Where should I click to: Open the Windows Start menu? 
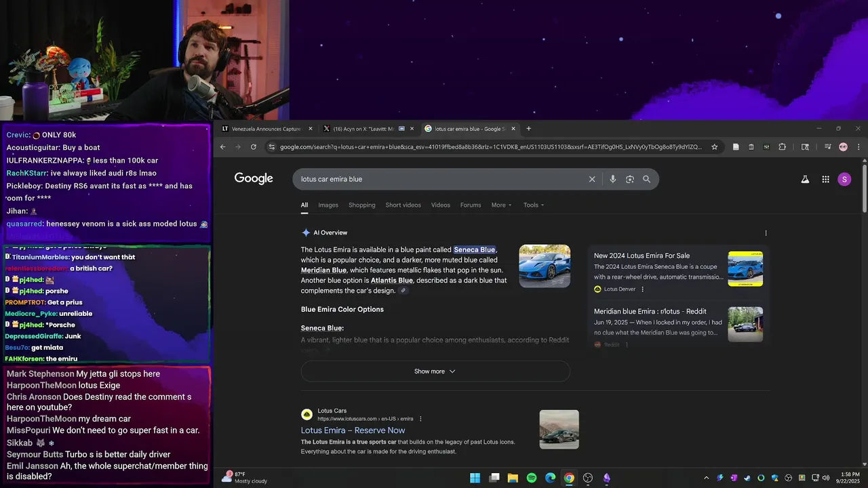click(475, 478)
